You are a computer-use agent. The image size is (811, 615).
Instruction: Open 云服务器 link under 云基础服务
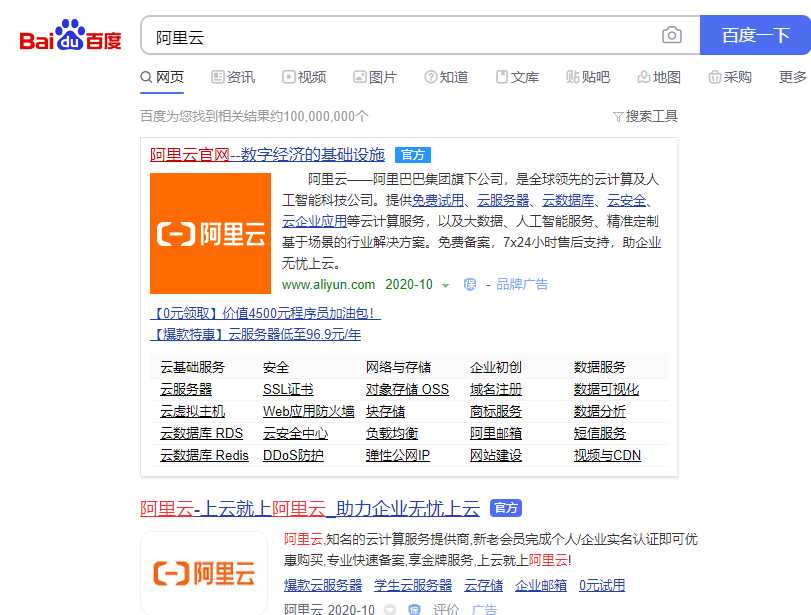tap(186, 389)
